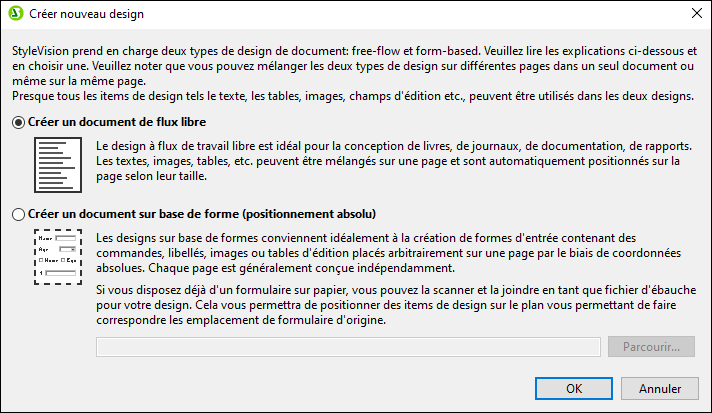Click the form-based dashed layout icon
The height and width of the screenshot is (413, 712).
(58, 257)
